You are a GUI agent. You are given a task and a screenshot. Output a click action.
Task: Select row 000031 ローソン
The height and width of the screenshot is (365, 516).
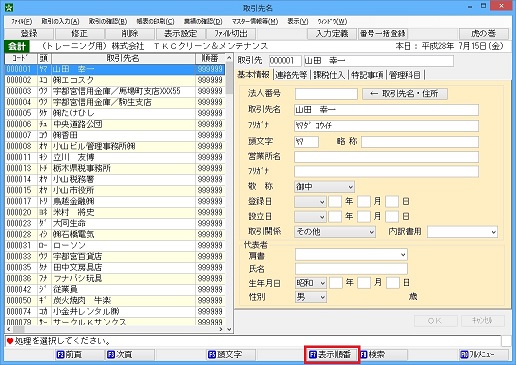pyautogui.click(x=115, y=245)
